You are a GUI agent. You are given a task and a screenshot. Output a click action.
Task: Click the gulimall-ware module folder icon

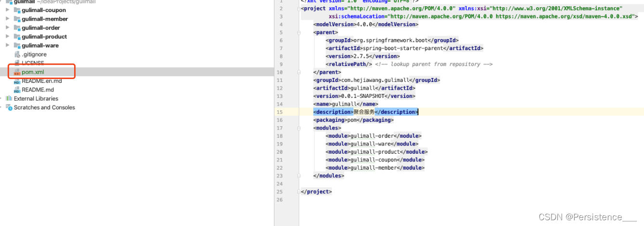pyautogui.click(x=17, y=45)
